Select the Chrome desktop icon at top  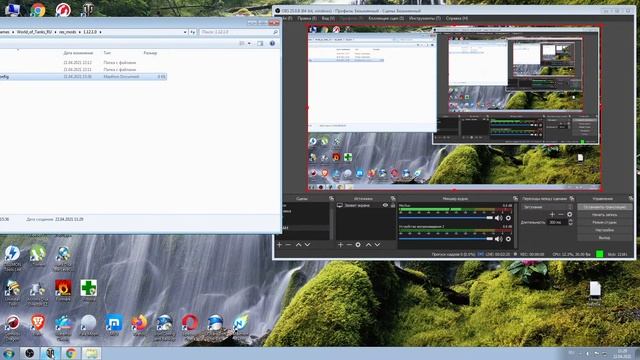click(x=38, y=9)
